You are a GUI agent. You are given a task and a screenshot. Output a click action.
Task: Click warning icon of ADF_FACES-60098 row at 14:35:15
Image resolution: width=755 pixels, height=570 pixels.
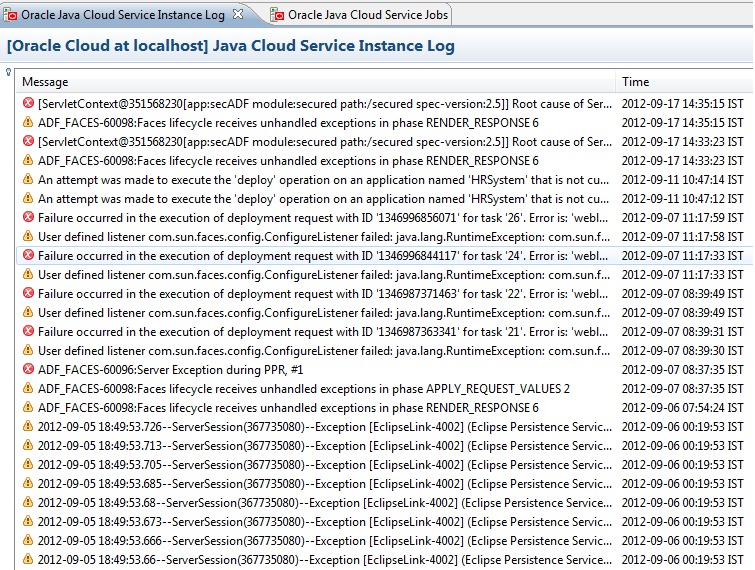(28, 122)
